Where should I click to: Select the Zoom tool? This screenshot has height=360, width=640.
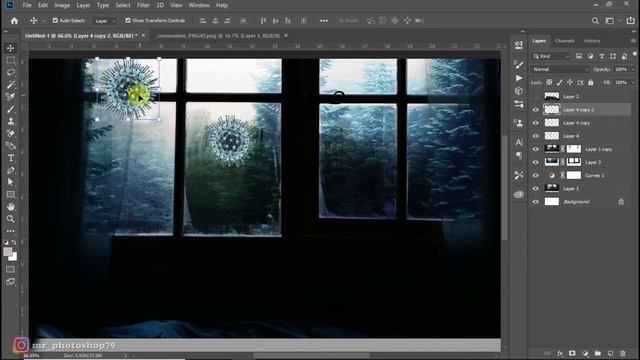[x=11, y=219]
